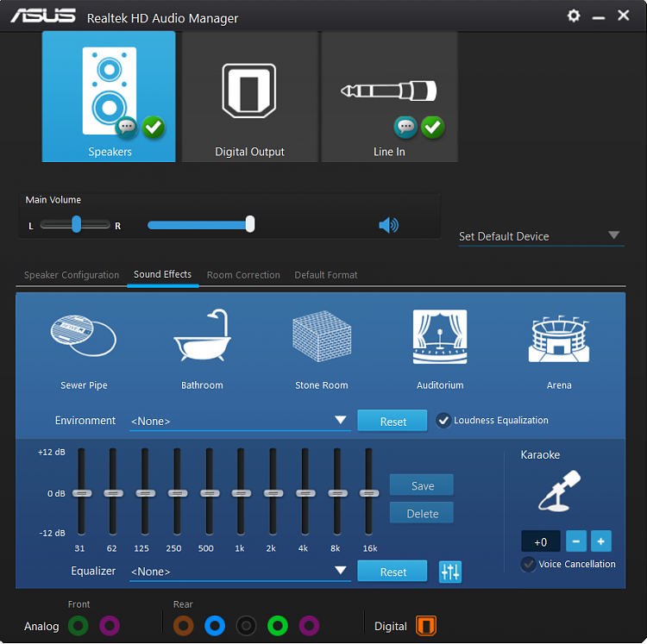Click the 16k equalizer band slider
The height and width of the screenshot is (644, 647).
[x=369, y=493]
